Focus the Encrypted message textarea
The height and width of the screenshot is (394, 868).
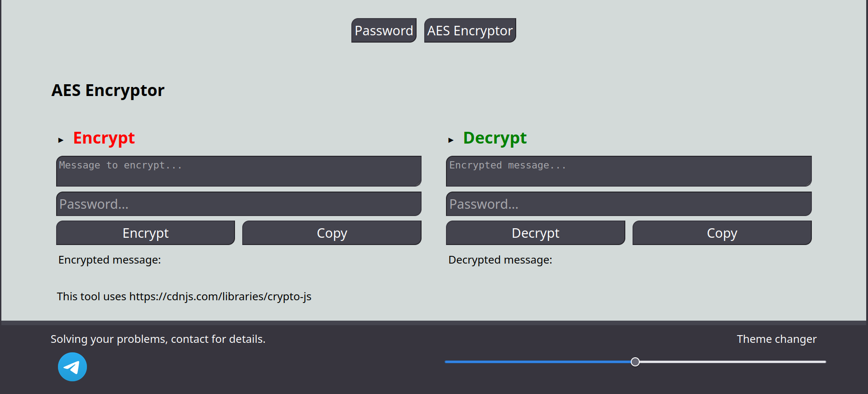click(629, 171)
